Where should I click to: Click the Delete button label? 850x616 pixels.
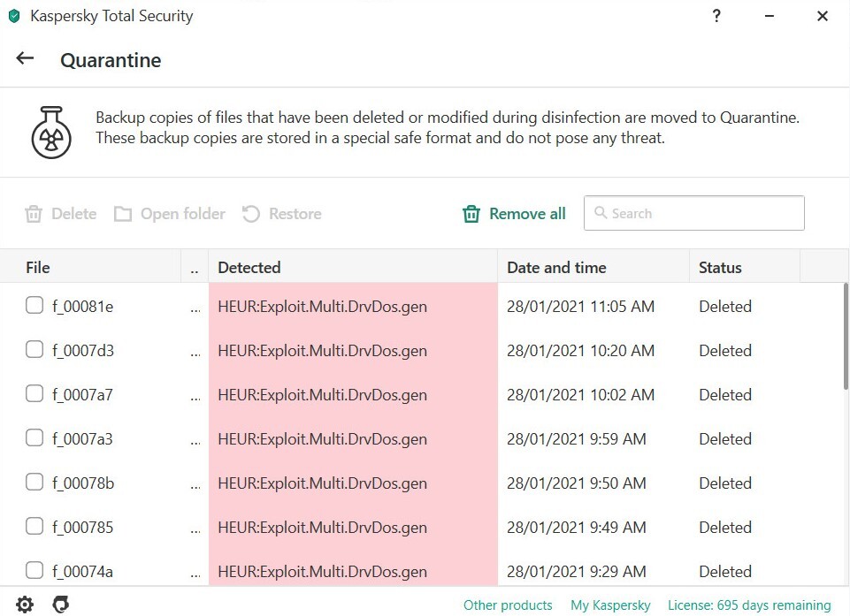coord(74,214)
